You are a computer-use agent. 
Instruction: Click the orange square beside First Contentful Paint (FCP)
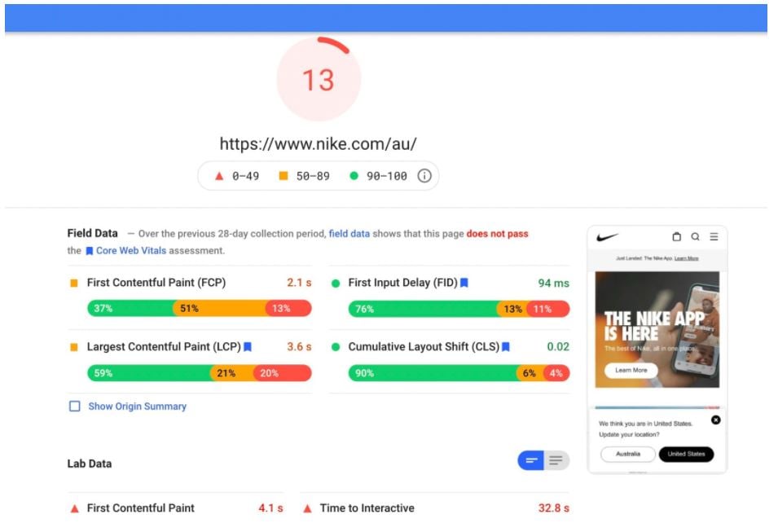(x=74, y=284)
